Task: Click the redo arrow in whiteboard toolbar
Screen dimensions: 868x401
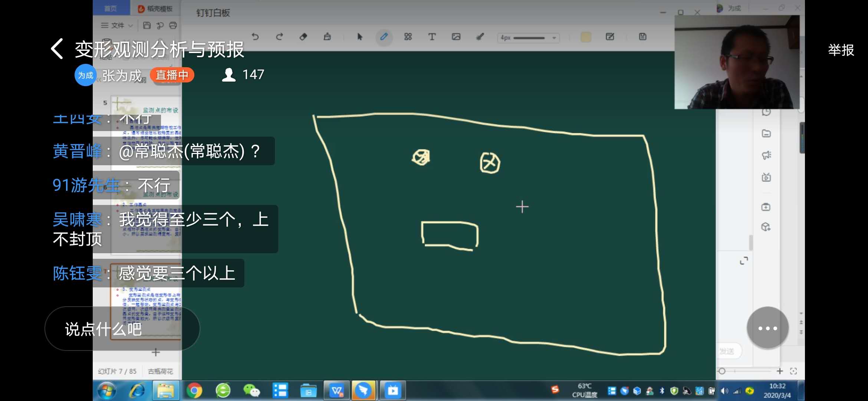Action: 279,37
